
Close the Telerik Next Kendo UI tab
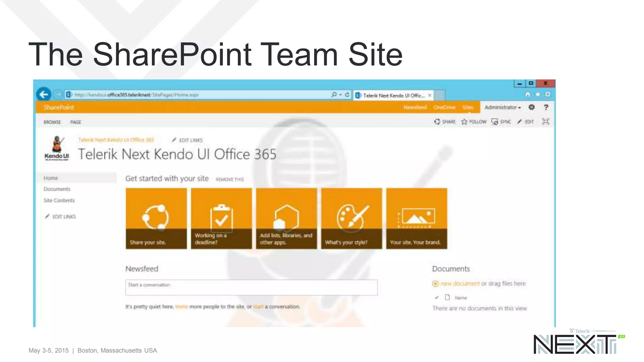(x=430, y=95)
